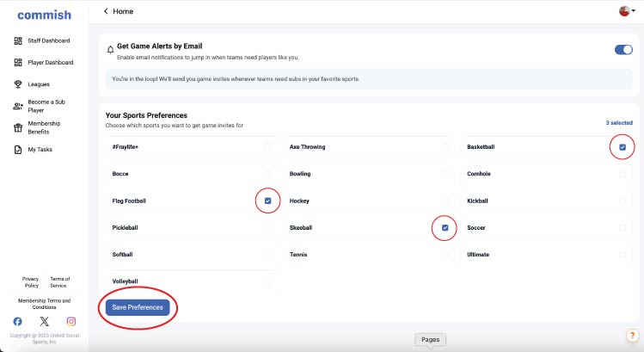Uncheck the Basketball checkbox
The image size is (644, 352).
point(623,148)
